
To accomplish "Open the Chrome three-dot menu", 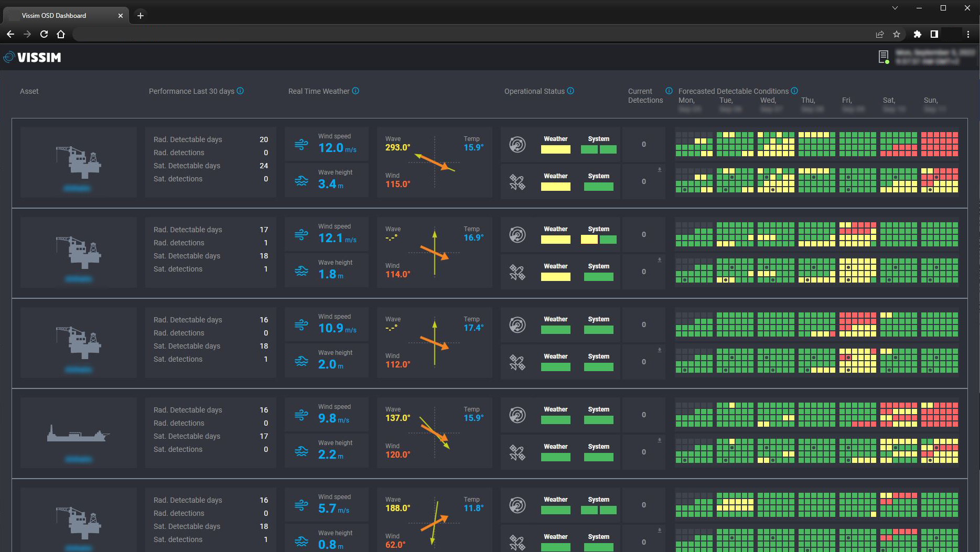I will click(968, 34).
